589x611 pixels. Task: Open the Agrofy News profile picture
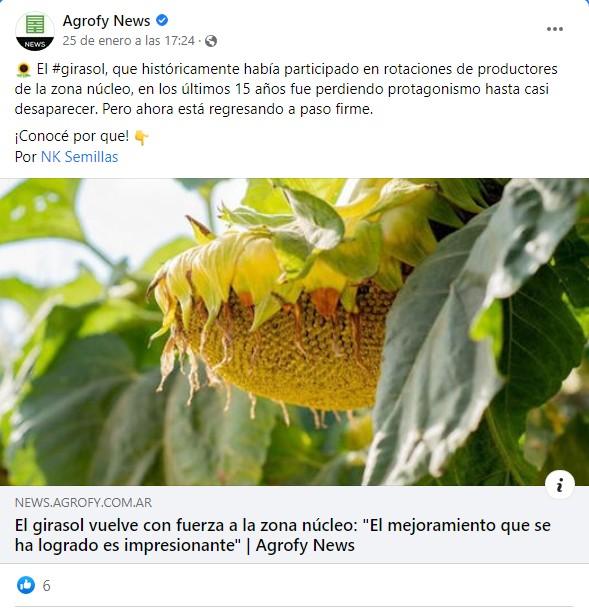tap(35, 31)
